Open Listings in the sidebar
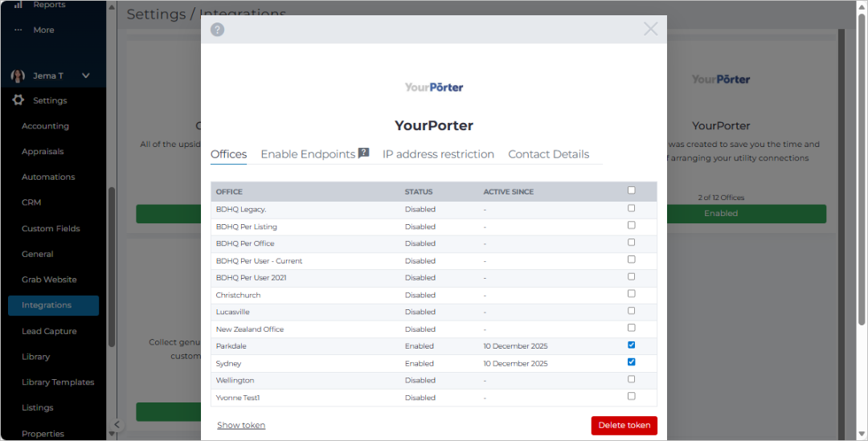The image size is (868, 441). coord(38,407)
